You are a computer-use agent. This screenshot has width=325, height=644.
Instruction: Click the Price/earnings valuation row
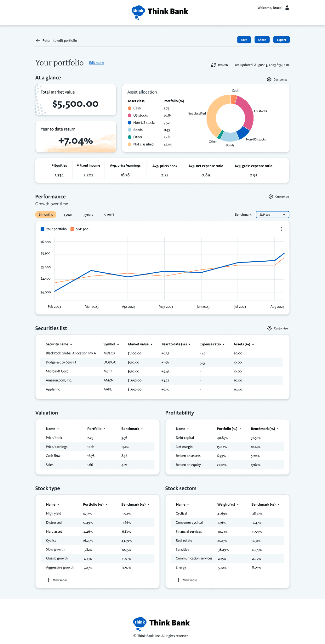click(98, 447)
